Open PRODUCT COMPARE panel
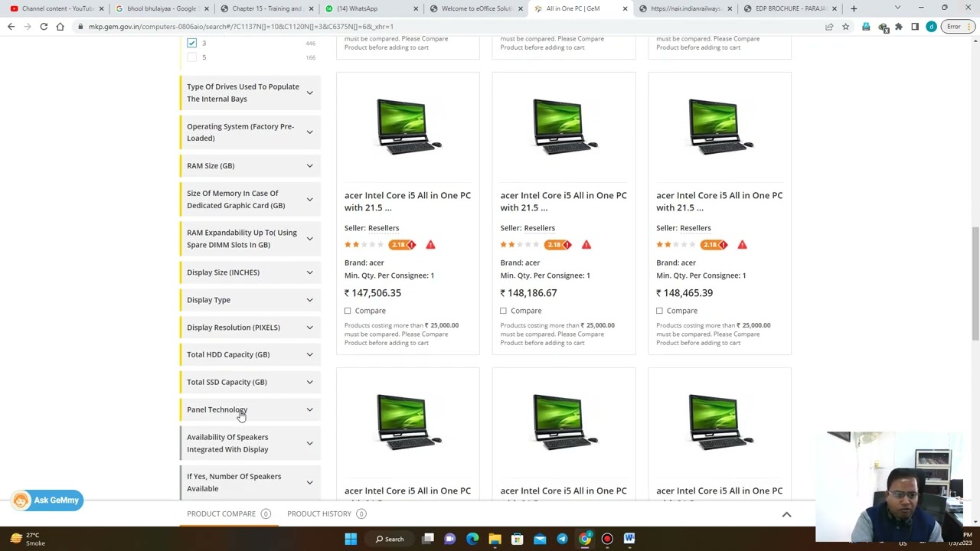Viewport: 980px width, 551px height. (x=228, y=514)
